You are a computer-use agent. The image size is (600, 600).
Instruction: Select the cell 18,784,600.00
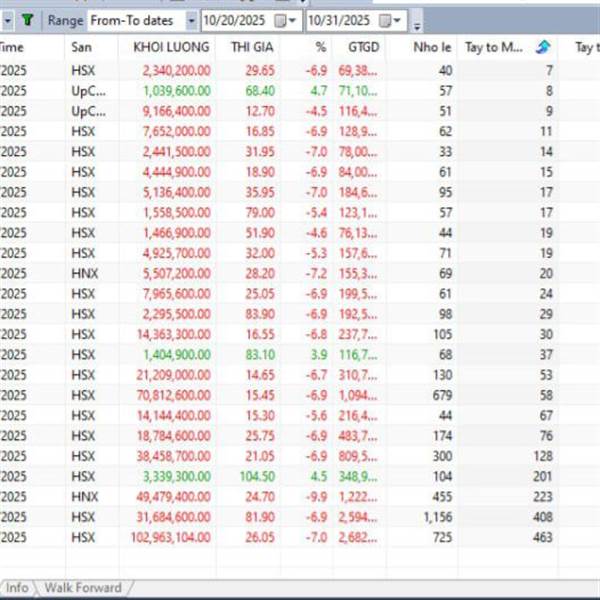174,435
